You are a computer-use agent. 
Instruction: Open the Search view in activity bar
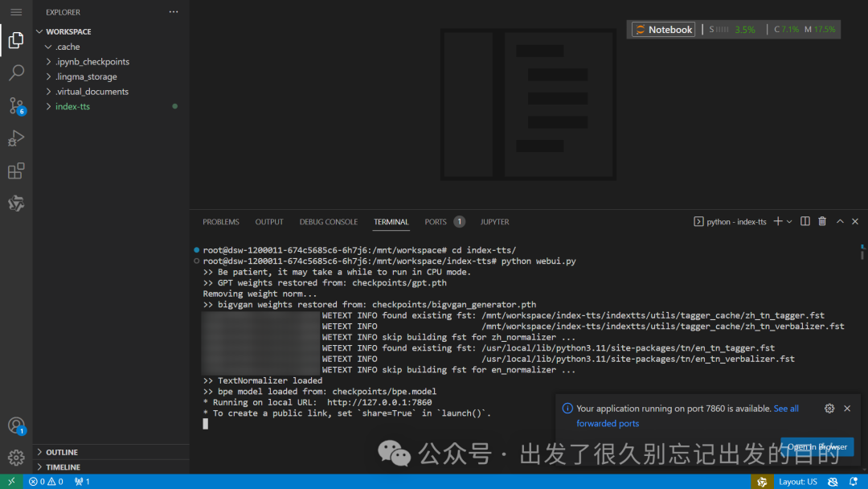pos(16,73)
